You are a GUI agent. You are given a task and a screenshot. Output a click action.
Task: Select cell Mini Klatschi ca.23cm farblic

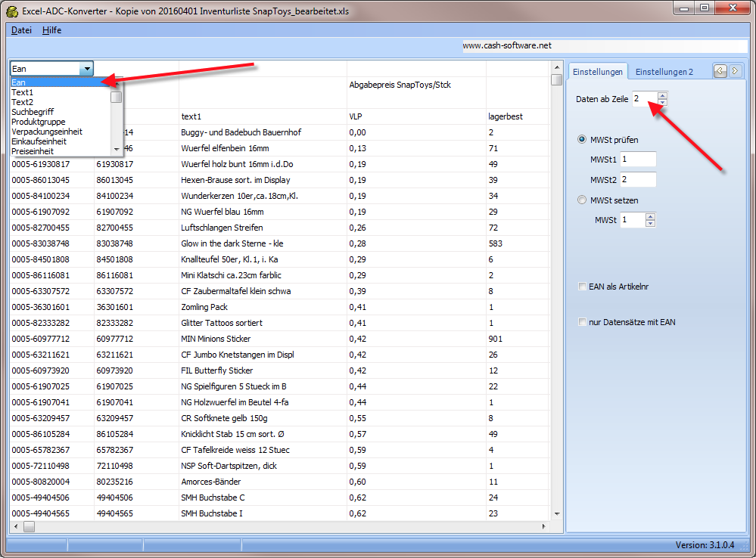click(x=263, y=275)
